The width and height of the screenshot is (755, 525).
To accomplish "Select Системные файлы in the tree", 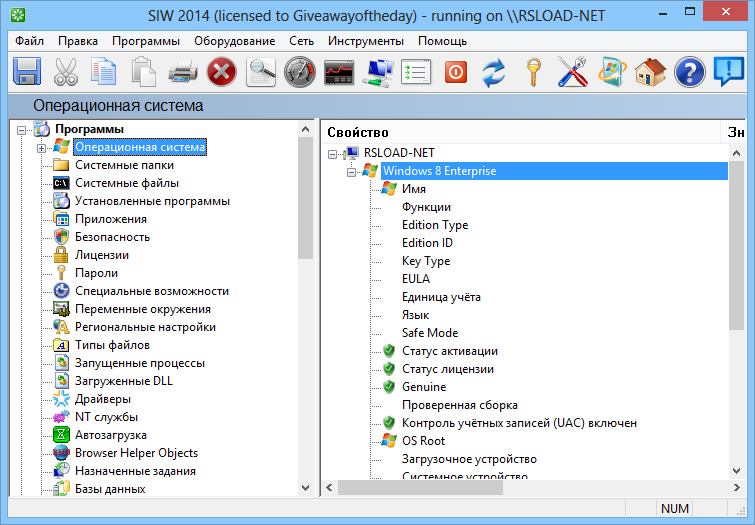I will tap(127, 183).
